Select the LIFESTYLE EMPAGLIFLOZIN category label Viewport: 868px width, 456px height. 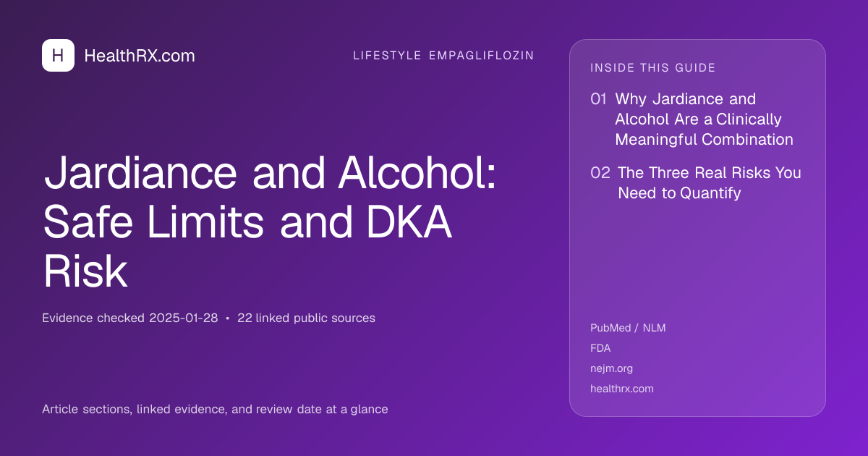(443, 56)
